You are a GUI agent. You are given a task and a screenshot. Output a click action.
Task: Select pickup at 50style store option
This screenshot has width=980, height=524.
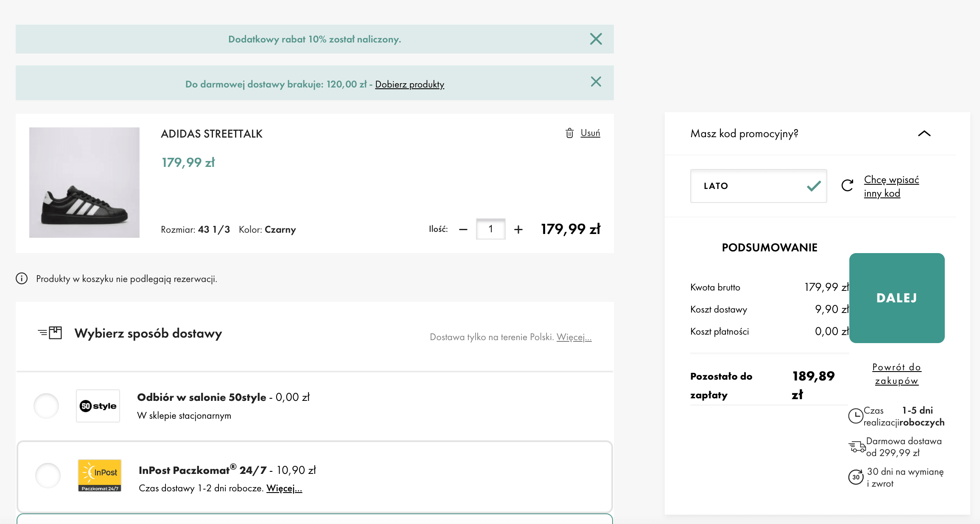click(x=46, y=406)
